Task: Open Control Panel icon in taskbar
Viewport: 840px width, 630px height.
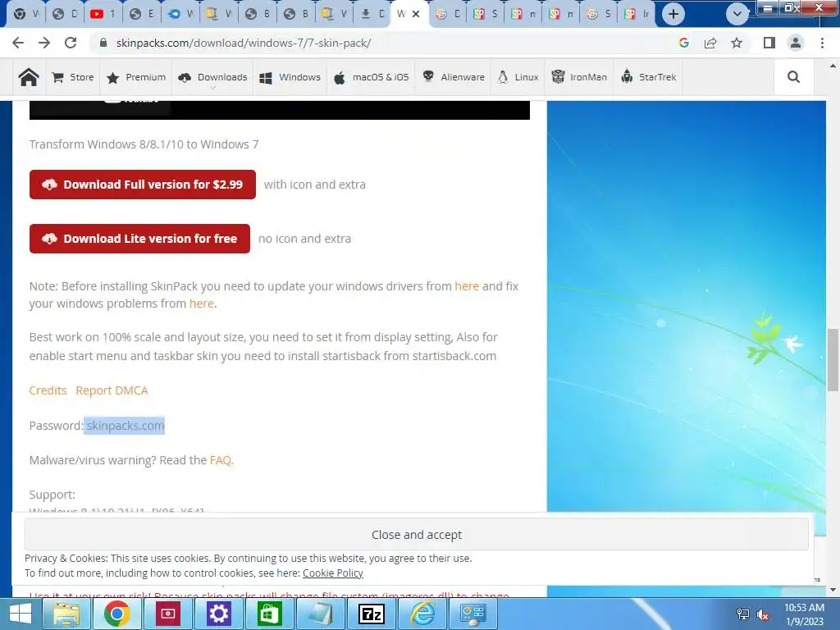Action: 473,614
